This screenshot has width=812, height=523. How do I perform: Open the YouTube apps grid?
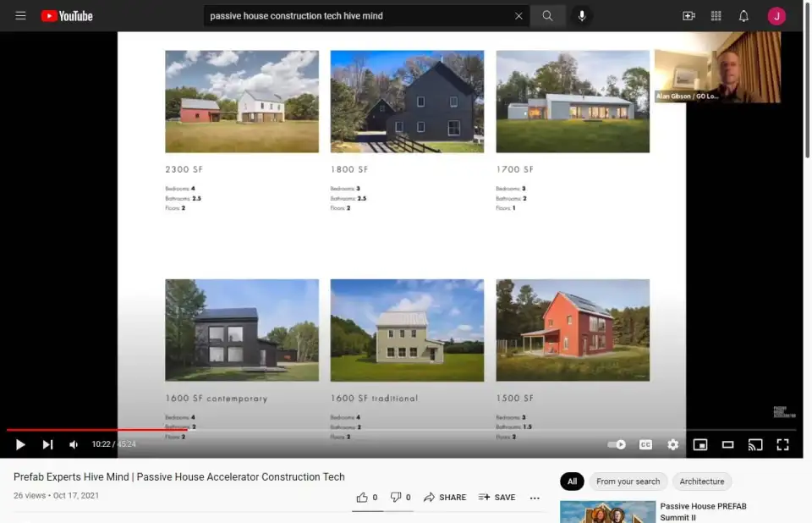[x=716, y=16]
